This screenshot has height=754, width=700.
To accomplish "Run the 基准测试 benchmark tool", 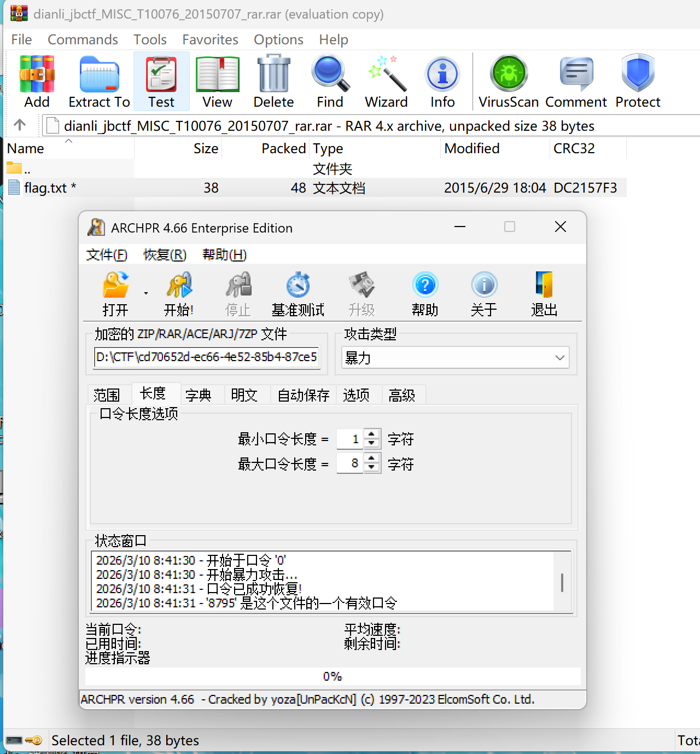I will (298, 286).
